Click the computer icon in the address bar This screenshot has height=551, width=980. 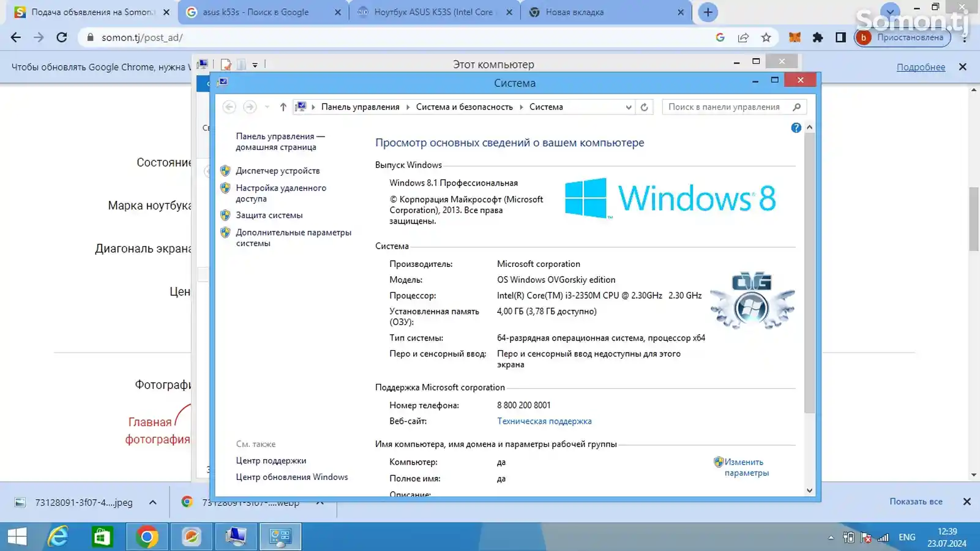tap(301, 107)
